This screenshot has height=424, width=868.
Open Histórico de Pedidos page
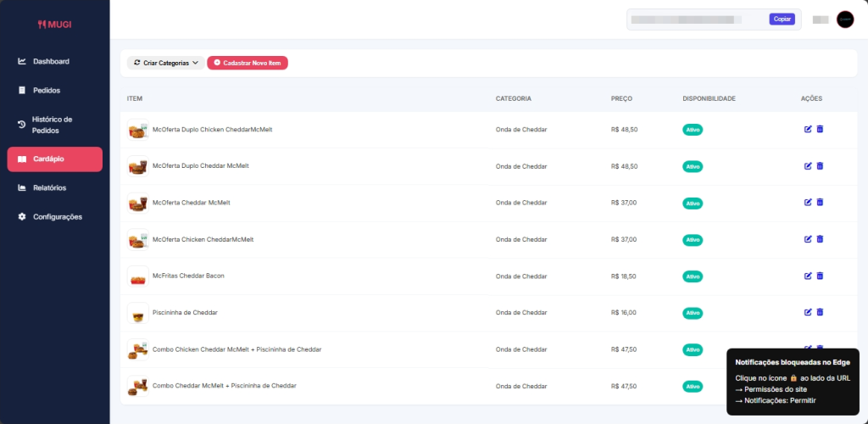51,125
